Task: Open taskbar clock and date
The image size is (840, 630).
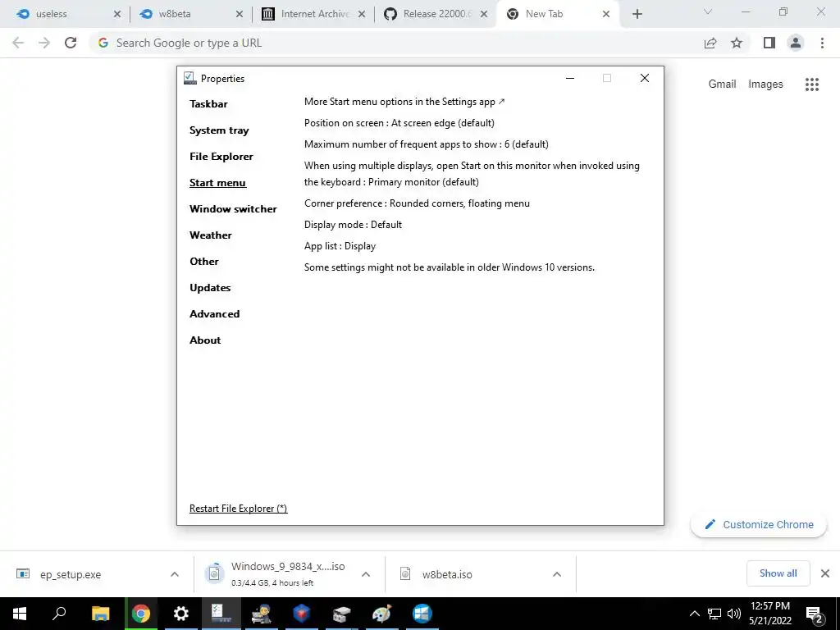Action: coord(770,614)
